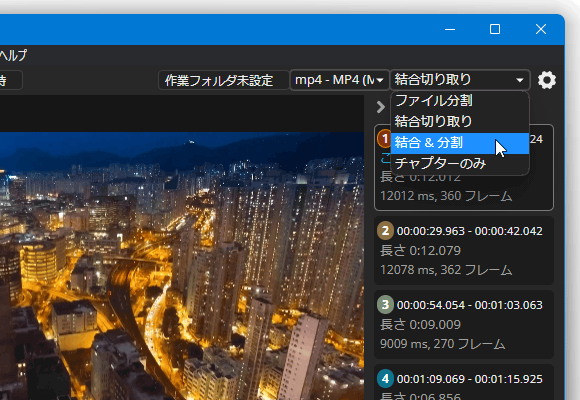Click 12012 ms, 360 フレーム text
Viewport: 580px width, 400px height.
click(446, 196)
